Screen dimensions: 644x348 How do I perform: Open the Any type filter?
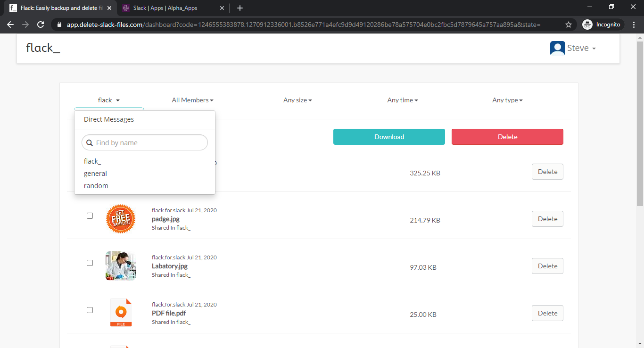coord(507,100)
